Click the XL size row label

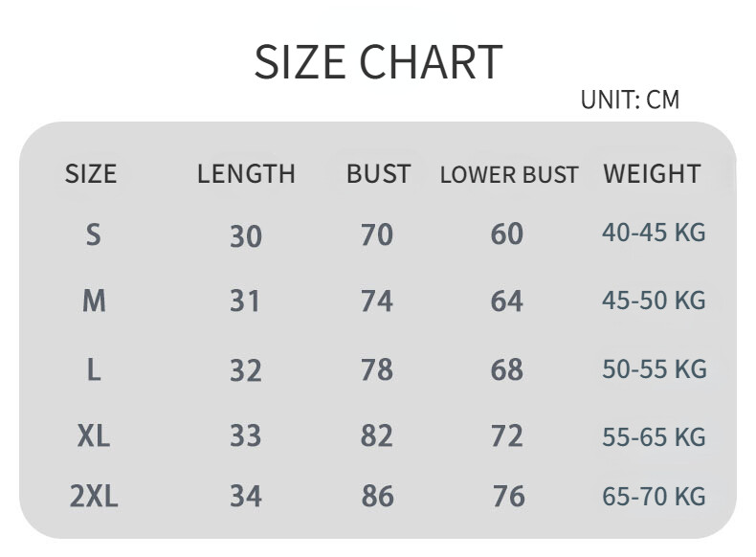pos(94,436)
